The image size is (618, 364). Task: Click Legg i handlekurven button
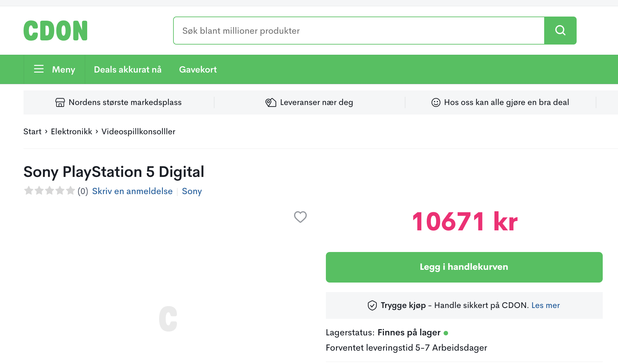pyautogui.click(x=464, y=267)
